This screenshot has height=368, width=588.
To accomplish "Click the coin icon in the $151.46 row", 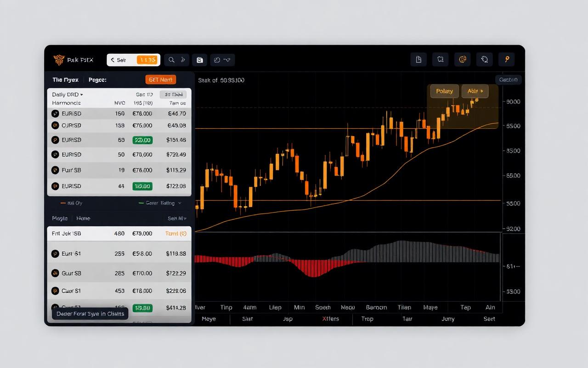I will tap(55, 140).
